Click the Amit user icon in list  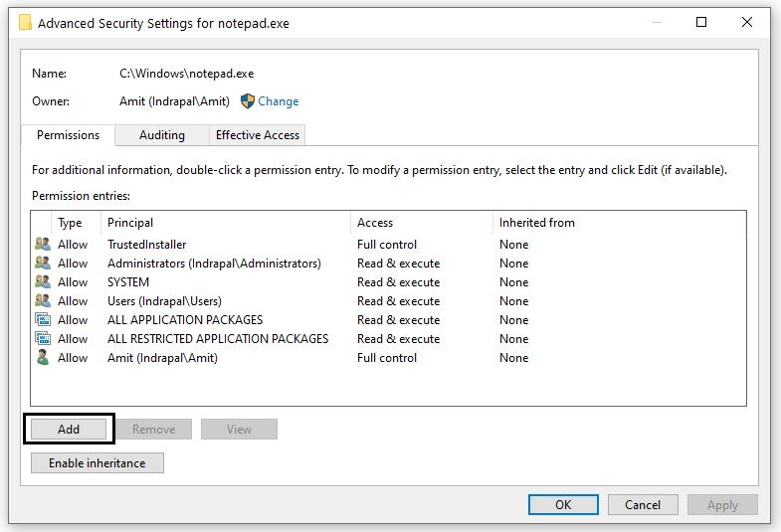43,357
